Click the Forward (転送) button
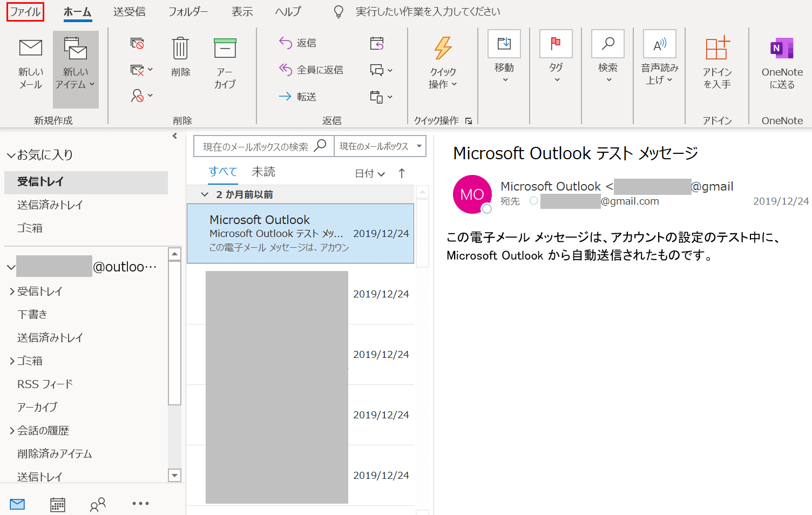 (298, 97)
